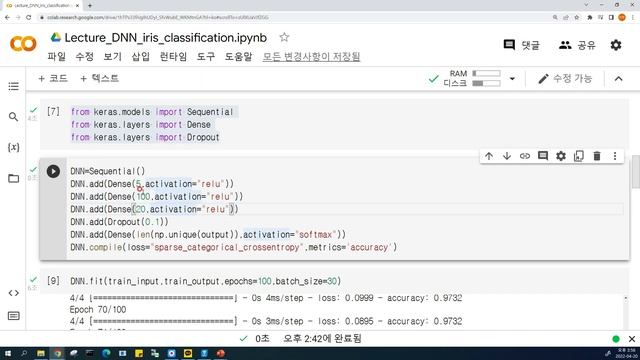Click the DNN.fit cell [9]

[x=334, y=281]
